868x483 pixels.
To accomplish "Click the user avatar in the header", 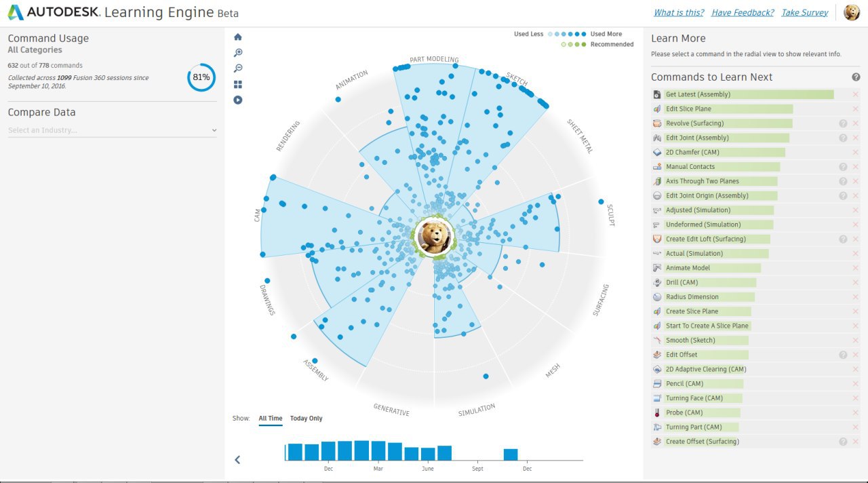I will 852,12.
